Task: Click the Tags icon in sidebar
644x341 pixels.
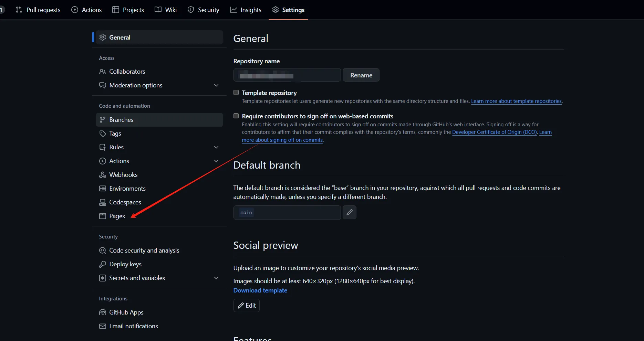Action: 103,134
